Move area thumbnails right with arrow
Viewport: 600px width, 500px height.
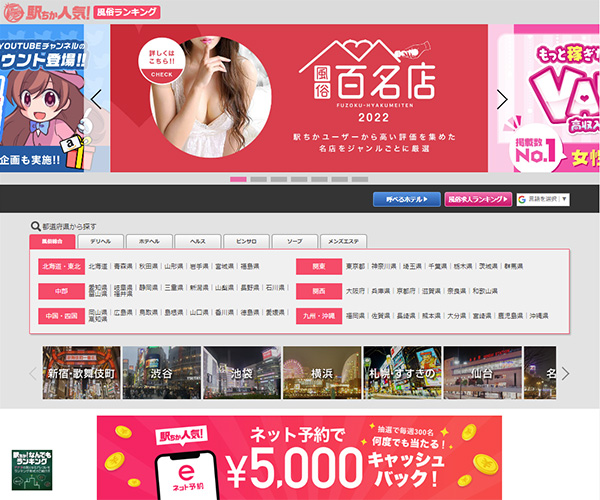pyautogui.click(x=565, y=373)
